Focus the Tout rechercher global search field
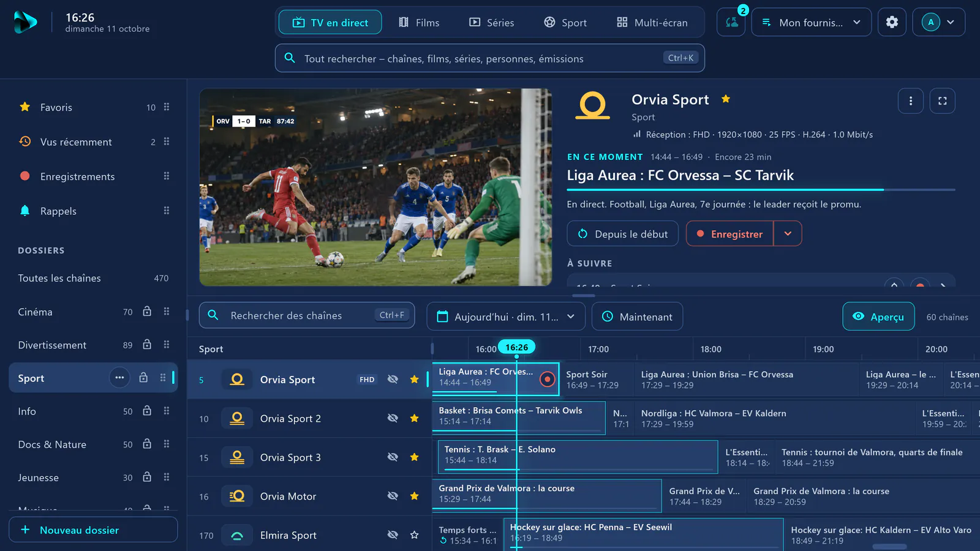Viewport: 980px width, 551px height. [490, 58]
